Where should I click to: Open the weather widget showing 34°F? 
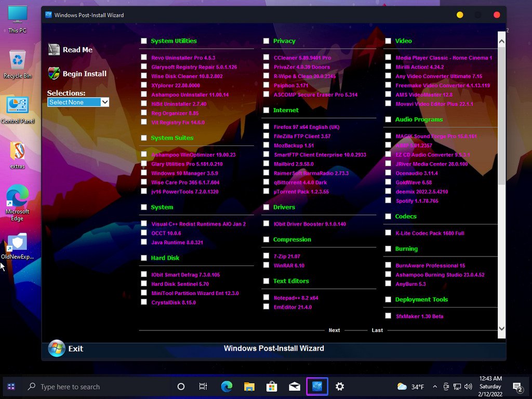410,387
